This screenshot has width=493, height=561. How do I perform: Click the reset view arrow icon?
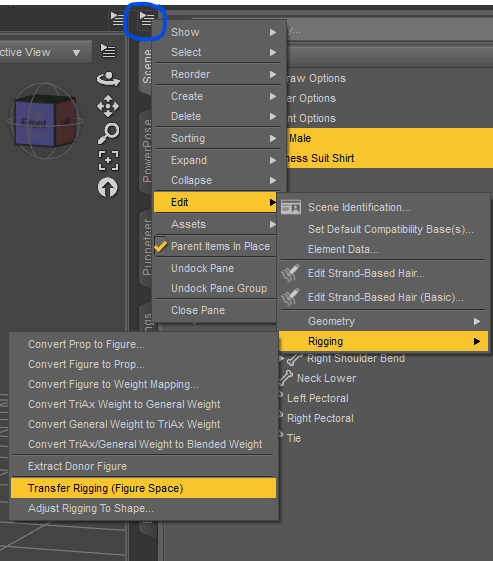pos(108,187)
